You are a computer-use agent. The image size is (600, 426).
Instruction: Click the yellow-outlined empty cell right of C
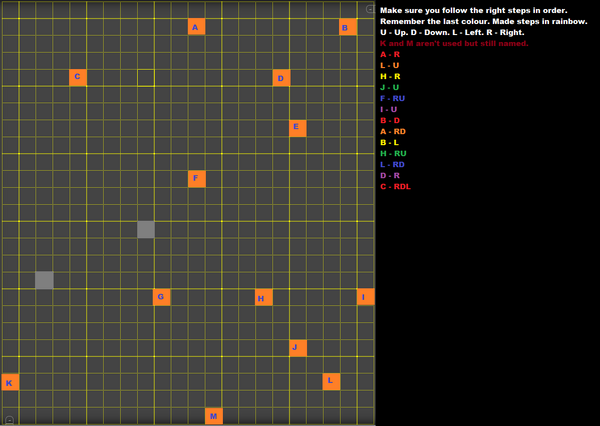click(146, 78)
